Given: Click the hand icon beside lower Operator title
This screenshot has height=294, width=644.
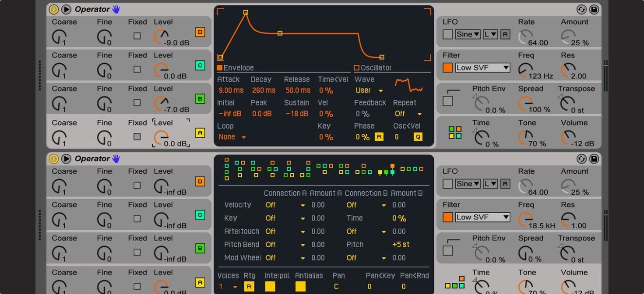Looking at the screenshot, I should 116,159.
